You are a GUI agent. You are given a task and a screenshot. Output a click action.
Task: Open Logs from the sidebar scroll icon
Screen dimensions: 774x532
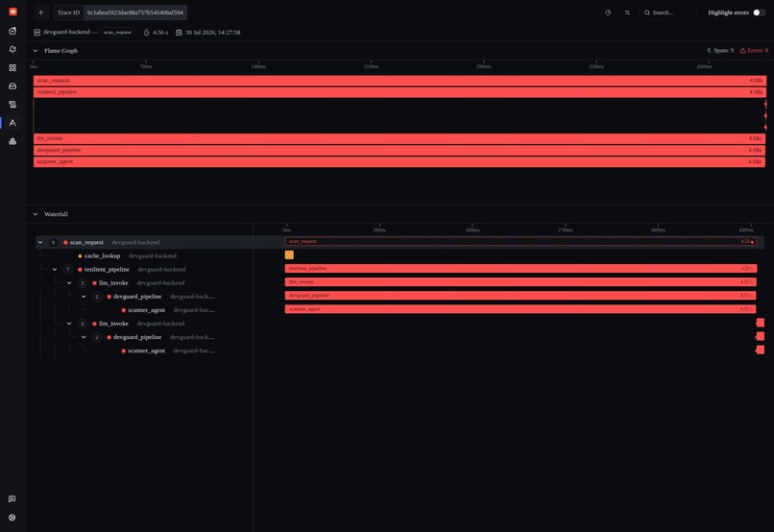pyautogui.click(x=12, y=105)
